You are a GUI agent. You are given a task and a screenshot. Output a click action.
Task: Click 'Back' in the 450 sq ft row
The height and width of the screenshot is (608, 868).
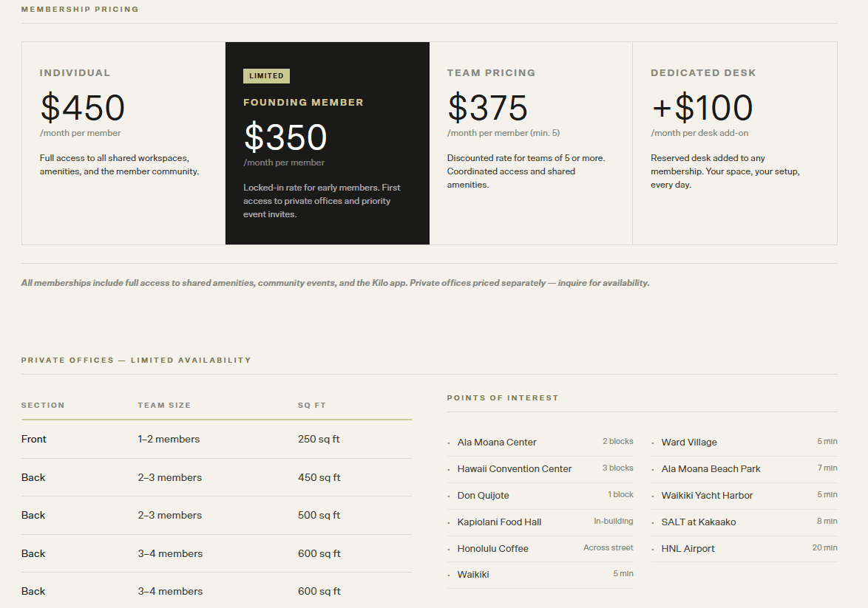click(x=33, y=477)
